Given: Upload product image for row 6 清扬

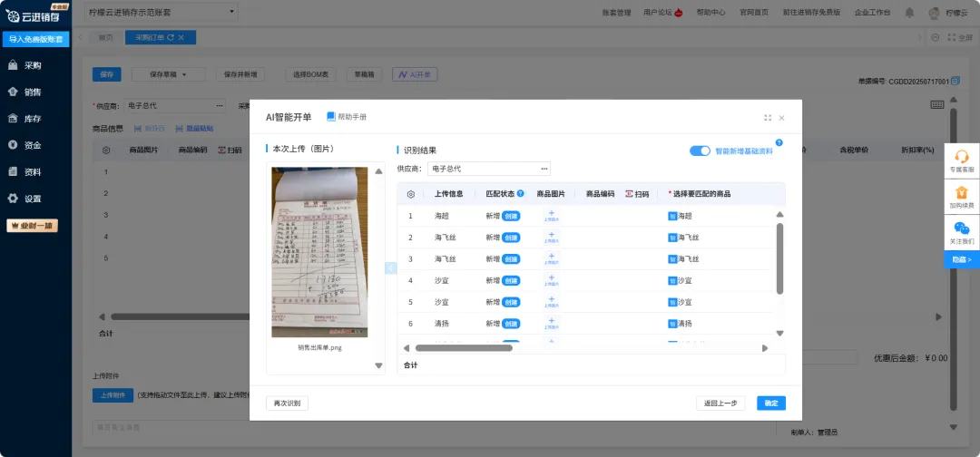Looking at the screenshot, I should [551, 324].
